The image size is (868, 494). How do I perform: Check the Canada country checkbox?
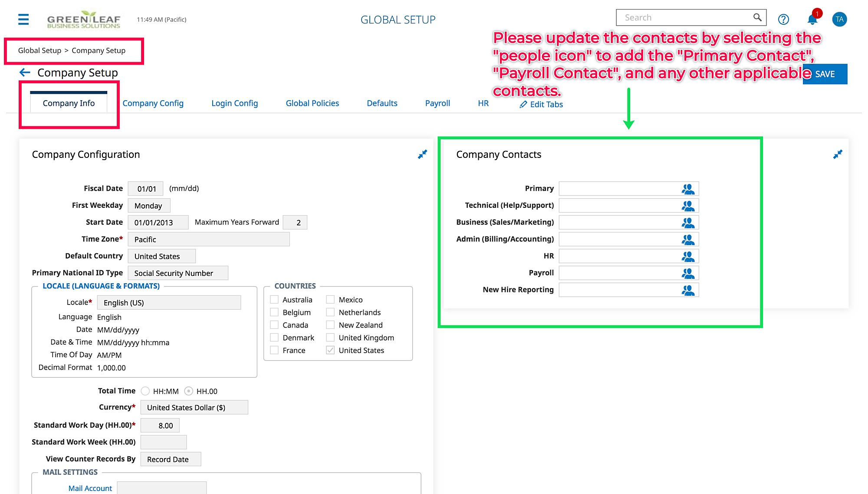[x=274, y=325]
